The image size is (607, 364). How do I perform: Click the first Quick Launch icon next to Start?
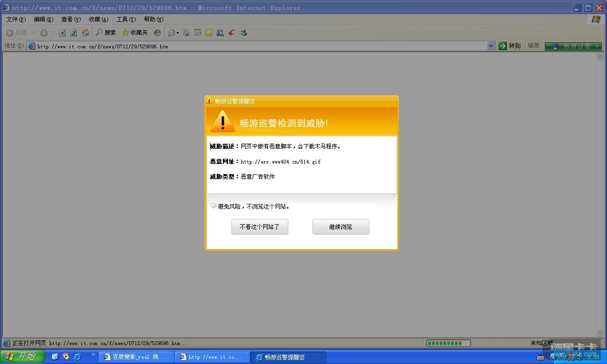click(x=55, y=357)
